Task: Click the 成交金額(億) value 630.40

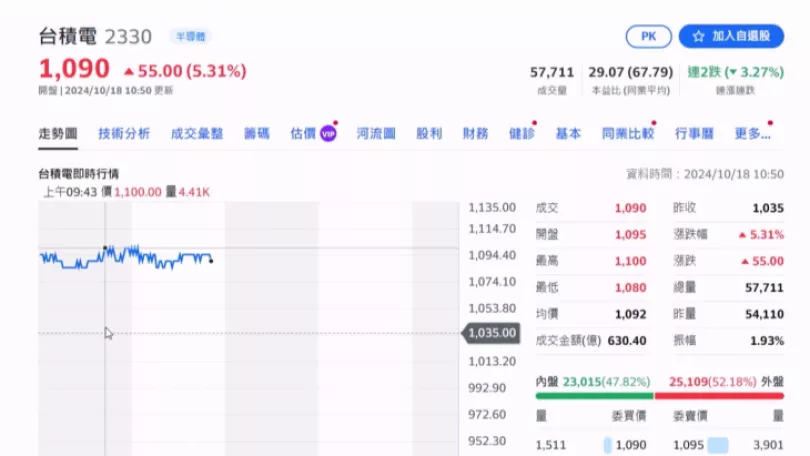Action: tap(627, 341)
